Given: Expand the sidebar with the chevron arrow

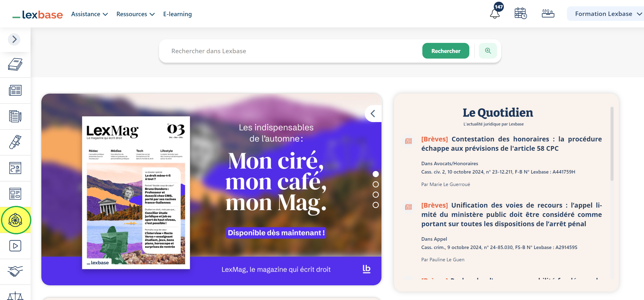Looking at the screenshot, I should 14,39.
